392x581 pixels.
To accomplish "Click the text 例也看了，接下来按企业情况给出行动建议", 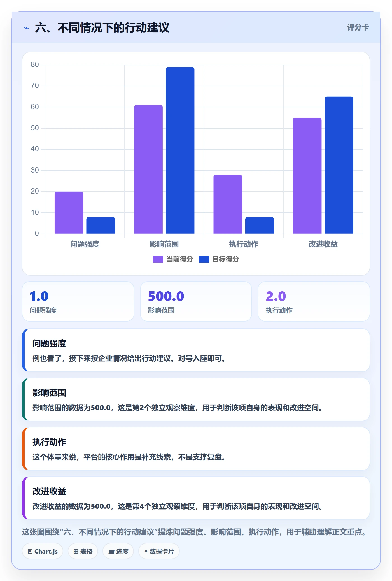I will 102,358.
